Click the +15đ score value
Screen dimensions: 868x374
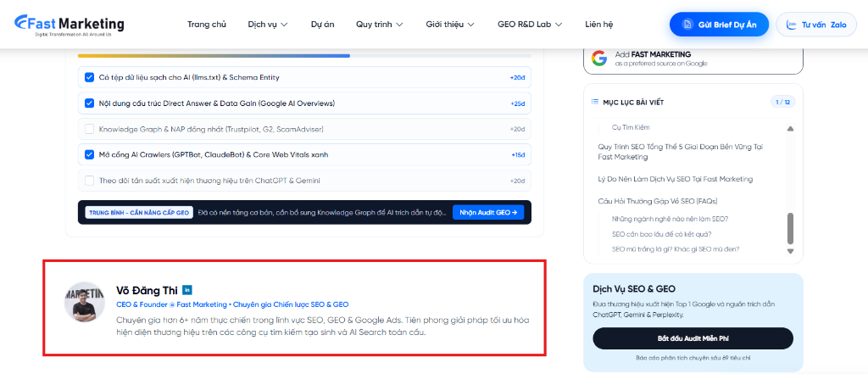click(x=518, y=155)
